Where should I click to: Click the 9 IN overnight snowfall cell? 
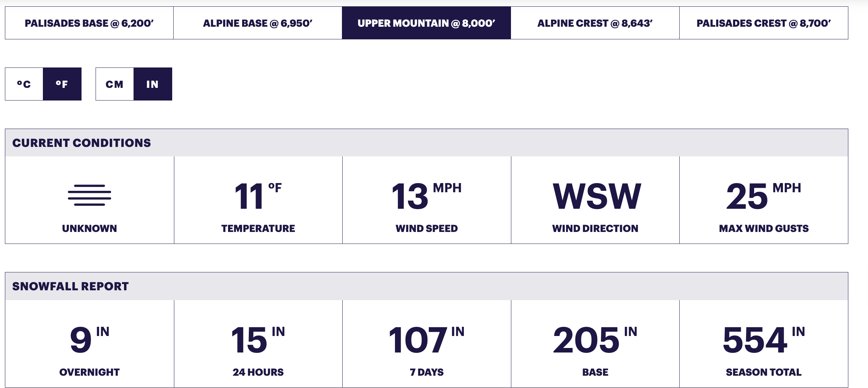click(89, 344)
